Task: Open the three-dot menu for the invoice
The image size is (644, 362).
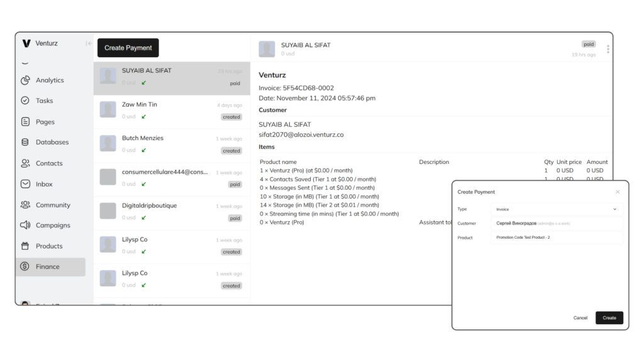Action: (608, 49)
